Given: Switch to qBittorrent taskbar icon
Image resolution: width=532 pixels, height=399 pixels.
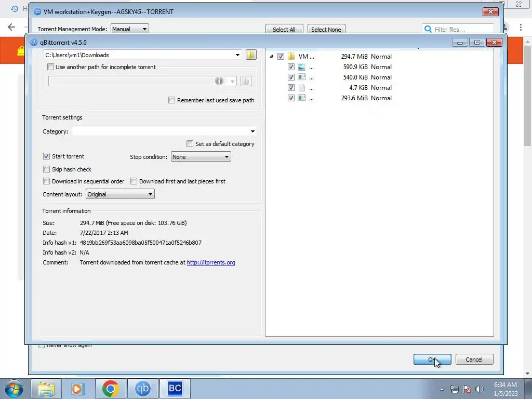Looking at the screenshot, I should (x=142, y=389).
